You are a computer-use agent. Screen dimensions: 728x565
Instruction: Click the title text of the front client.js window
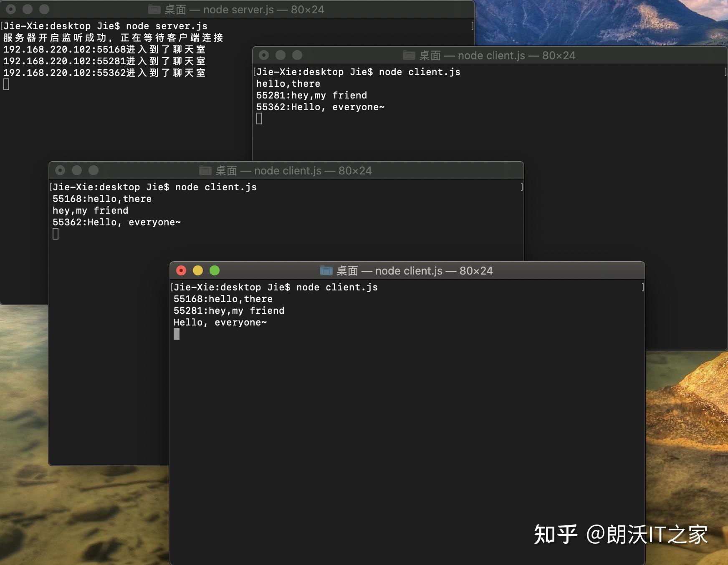pyautogui.click(x=415, y=271)
